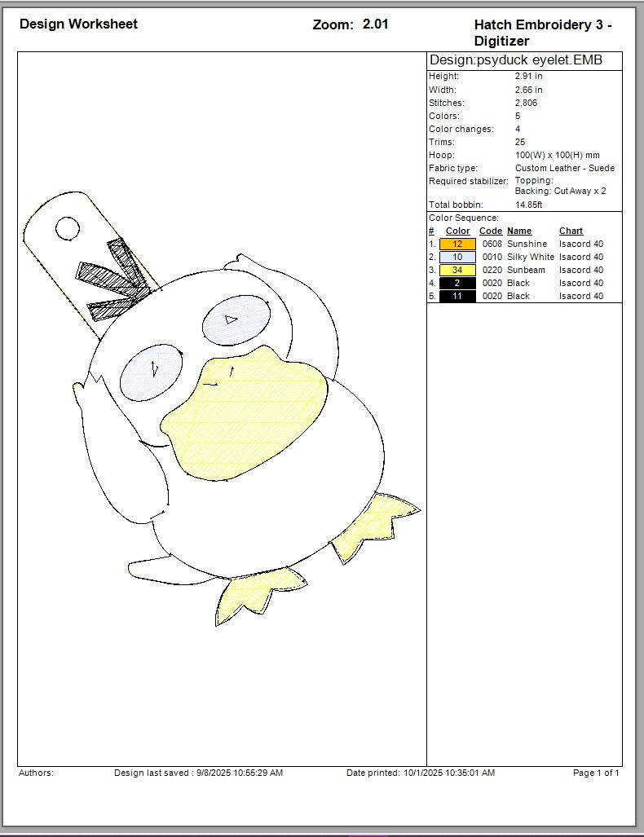Click the Height value '2.91 in'
Image resolution: width=644 pixels, height=837 pixels.
click(x=529, y=77)
